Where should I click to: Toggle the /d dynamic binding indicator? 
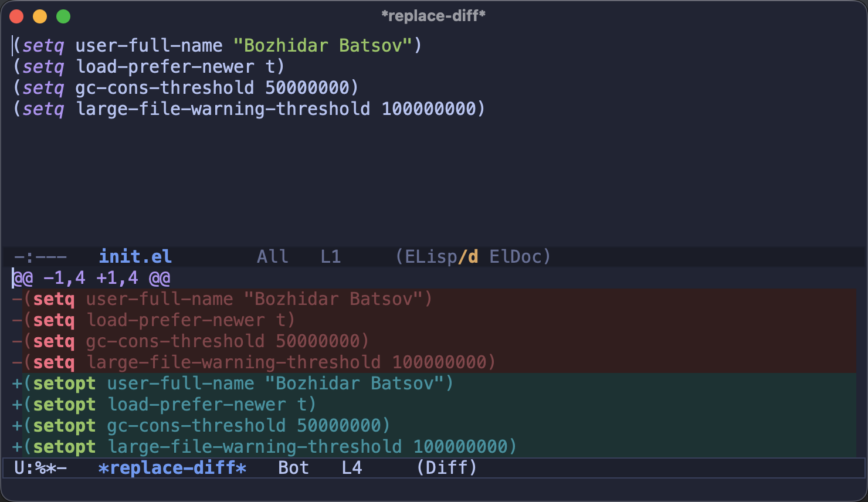(468, 256)
